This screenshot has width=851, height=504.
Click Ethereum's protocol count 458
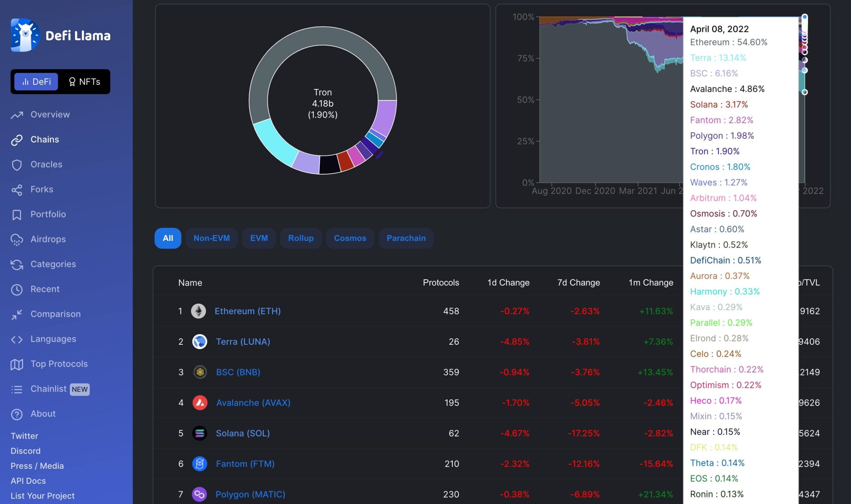pyautogui.click(x=451, y=311)
